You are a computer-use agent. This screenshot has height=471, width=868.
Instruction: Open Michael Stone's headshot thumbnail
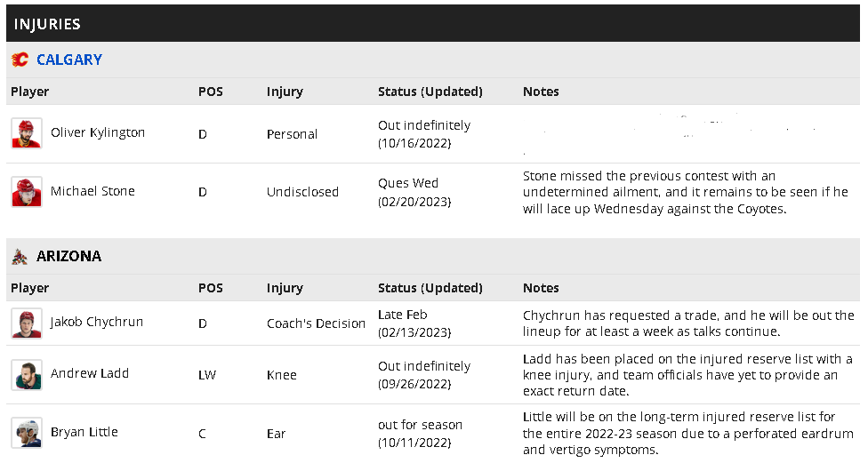coord(27,192)
